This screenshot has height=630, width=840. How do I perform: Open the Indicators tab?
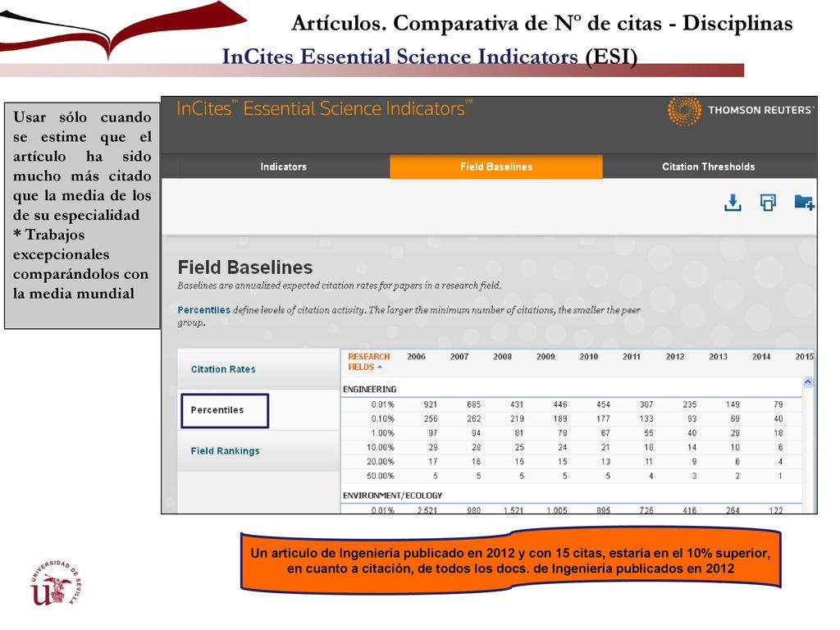[x=283, y=167]
